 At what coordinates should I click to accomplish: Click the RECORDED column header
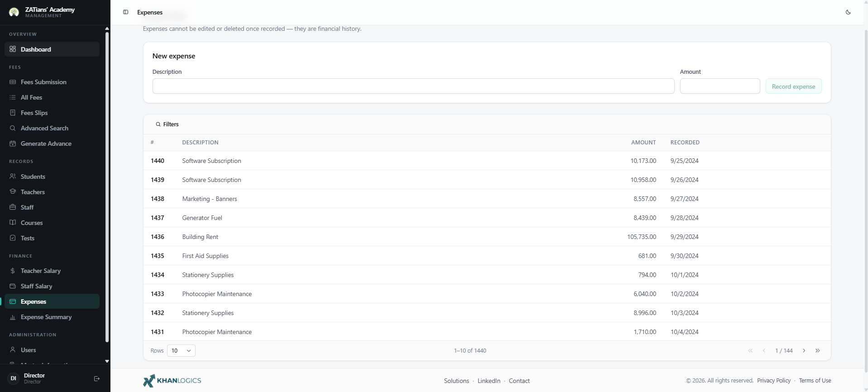685,142
